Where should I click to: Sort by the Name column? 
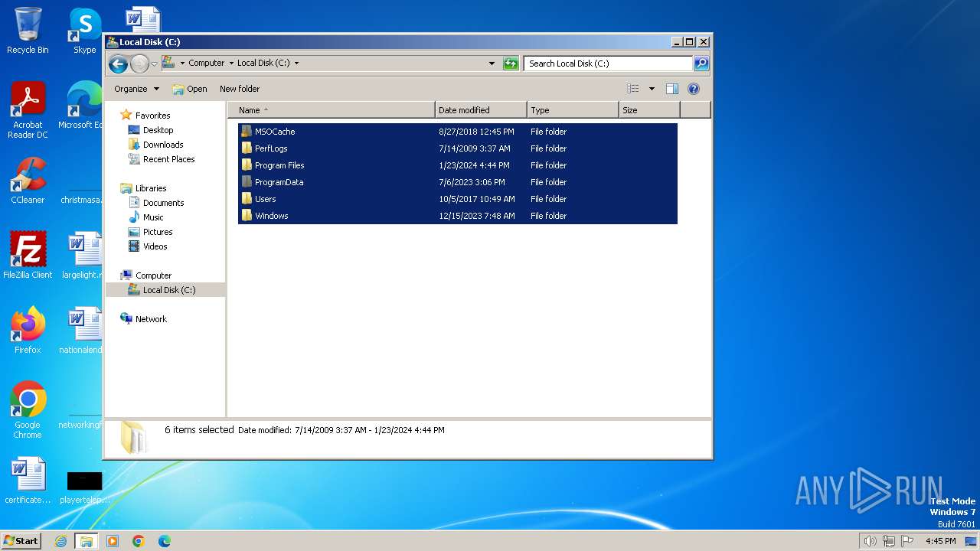click(332, 110)
